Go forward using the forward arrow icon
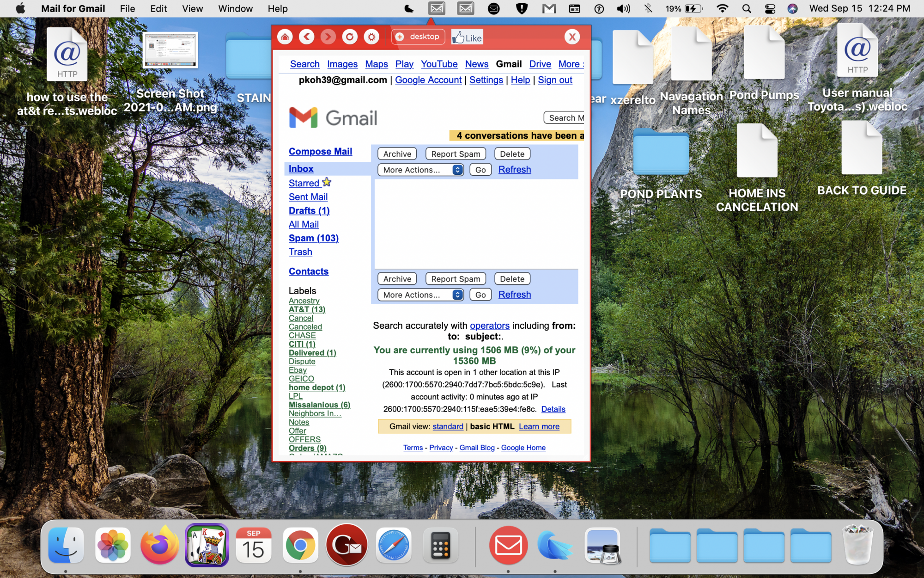The width and height of the screenshot is (924, 578). point(328,37)
